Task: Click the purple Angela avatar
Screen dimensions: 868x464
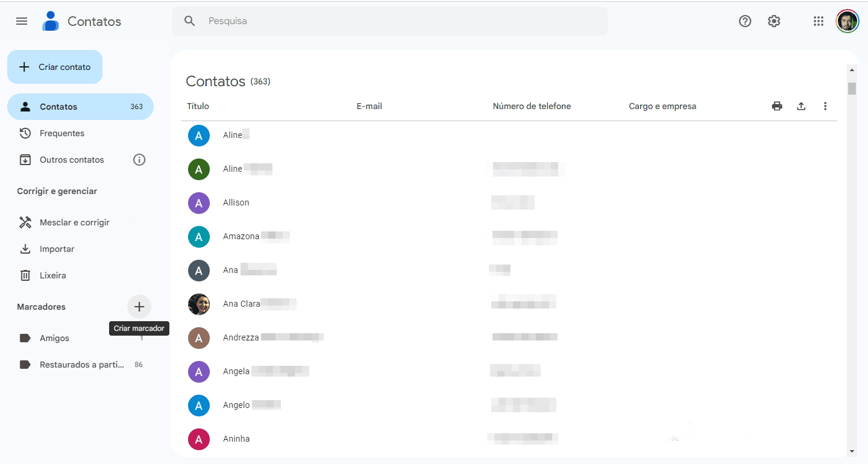Action: point(199,372)
